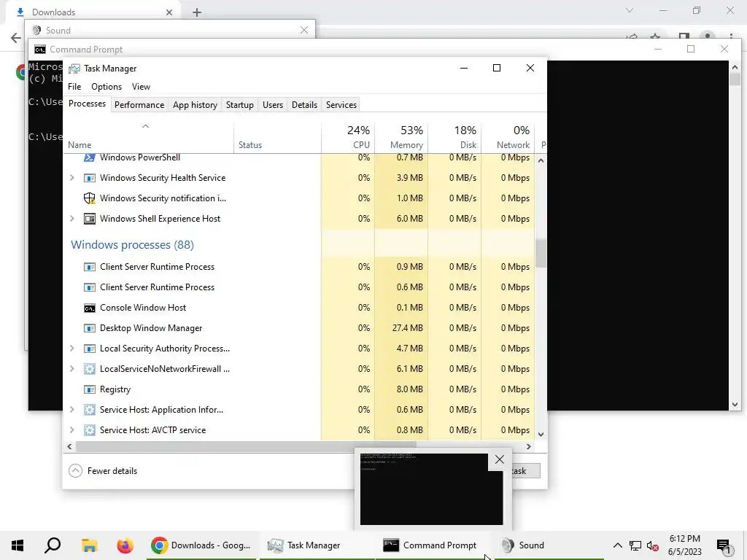Sort by the Memory column header
Screen dimensions: 747x560
pyautogui.click(x=402, y=137)
